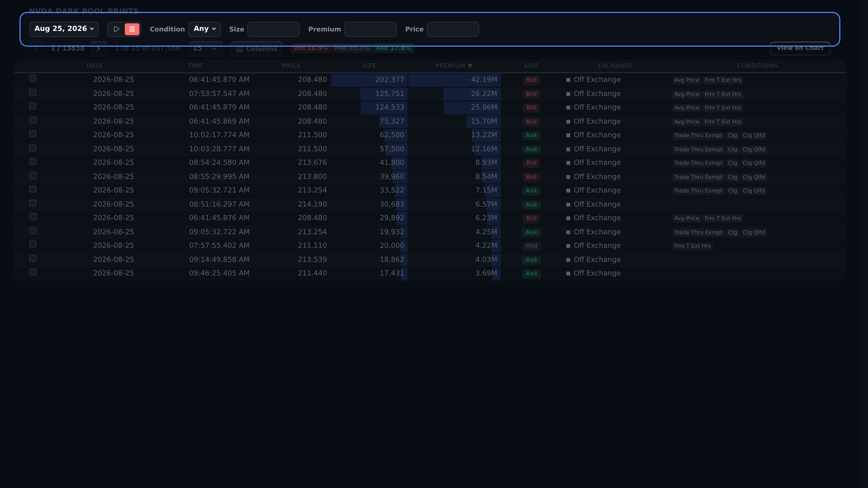Click premium value 15.70M
Screen dimensions: 868x488
(x=484, y=121)
